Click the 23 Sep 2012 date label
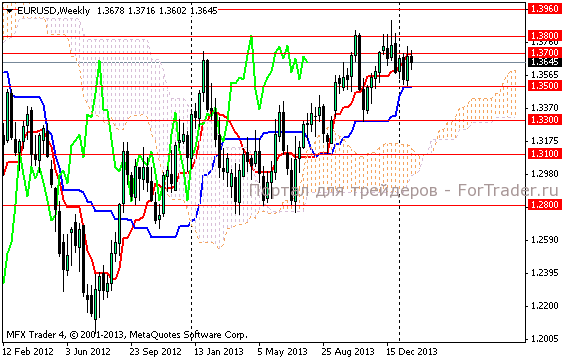565x360 pixels. (156, 351)
